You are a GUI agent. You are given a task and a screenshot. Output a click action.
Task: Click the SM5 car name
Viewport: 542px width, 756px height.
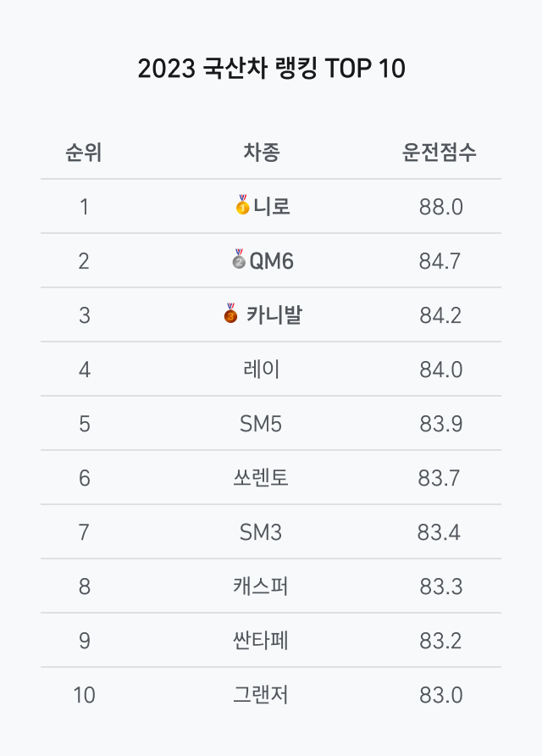[x=261, y=424]
